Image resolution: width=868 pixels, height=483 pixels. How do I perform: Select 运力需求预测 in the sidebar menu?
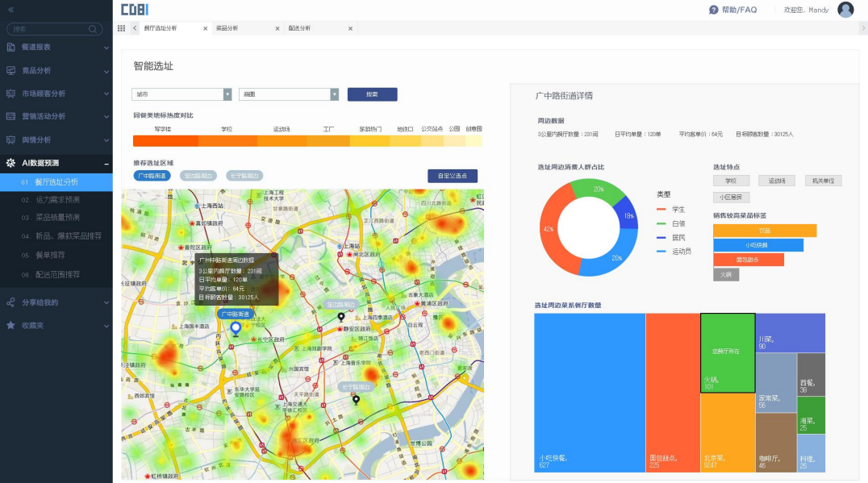click(x=56, y=199)
